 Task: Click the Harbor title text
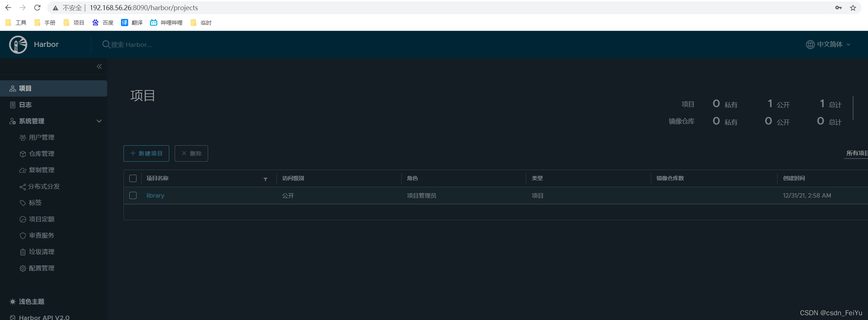click(x=46, y=44)
